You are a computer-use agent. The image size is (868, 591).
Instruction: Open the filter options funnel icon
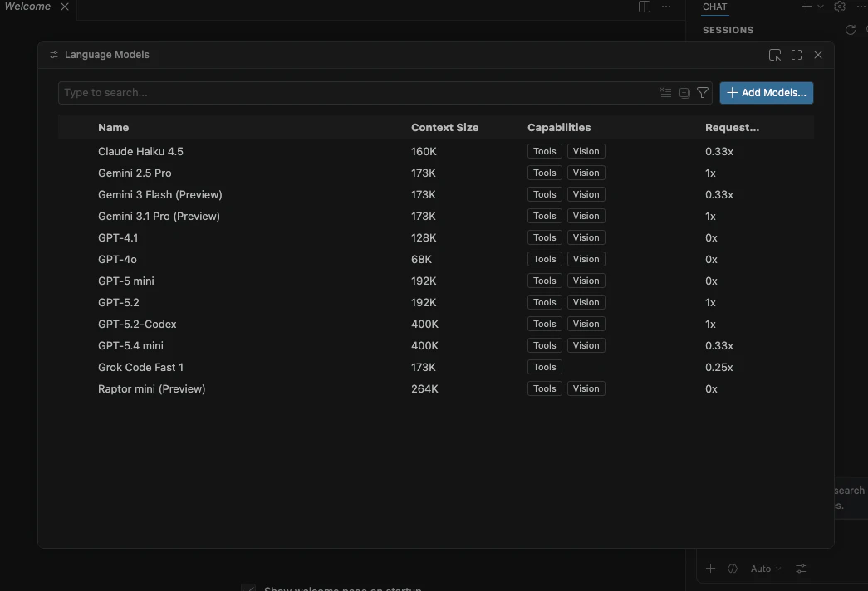(703, 93)
